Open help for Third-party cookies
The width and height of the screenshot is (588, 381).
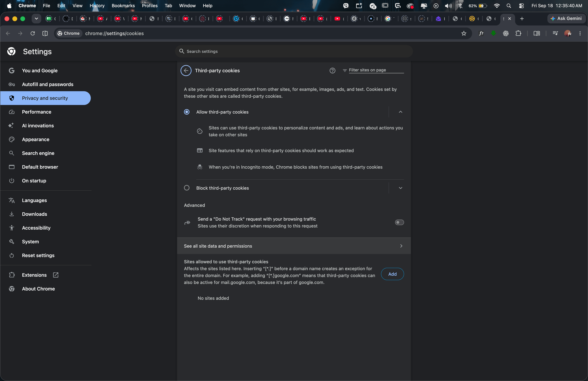pyautogui.click(x=333, y=71)
